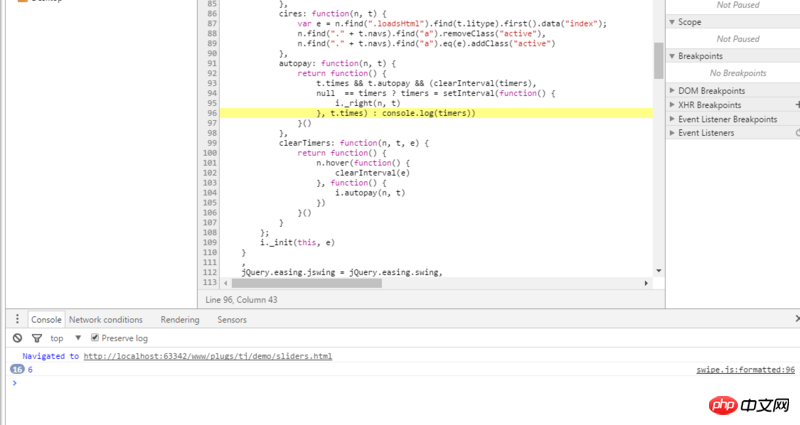Toggle the Preserve log checkbox

94,337
